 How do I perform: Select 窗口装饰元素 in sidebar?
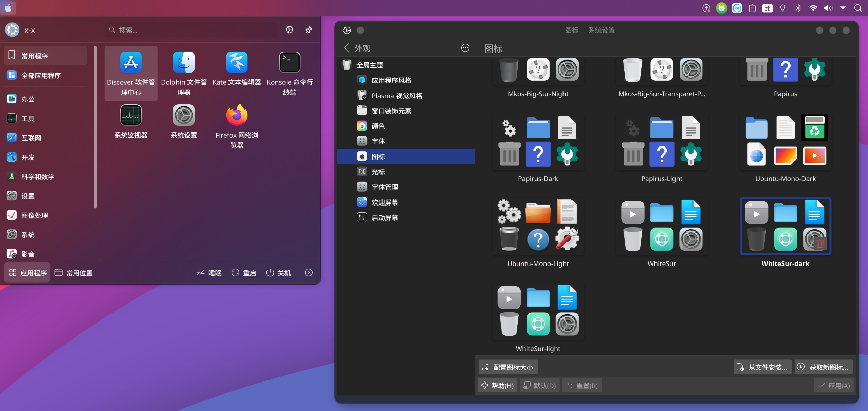pos(406,111)
